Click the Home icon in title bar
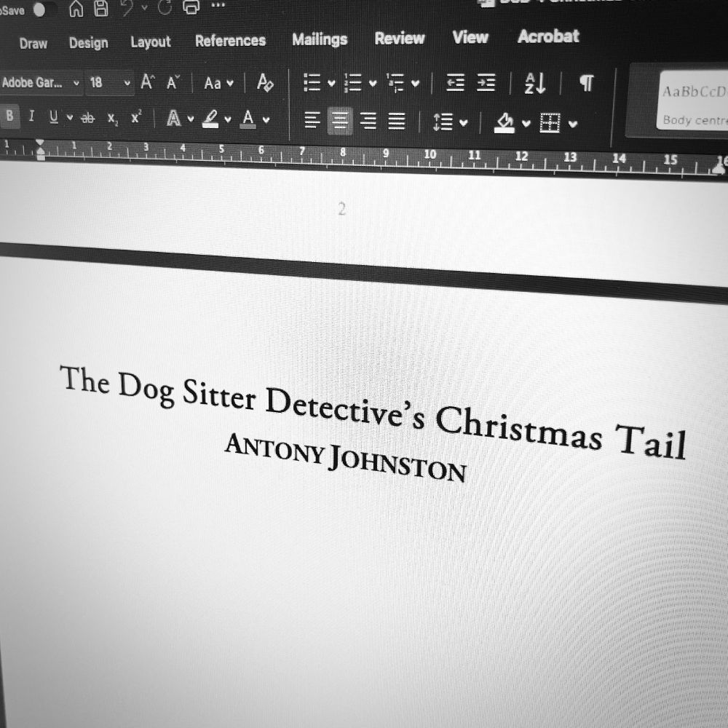Viewport: 728px width, 728px height. [x=76, y=9]
